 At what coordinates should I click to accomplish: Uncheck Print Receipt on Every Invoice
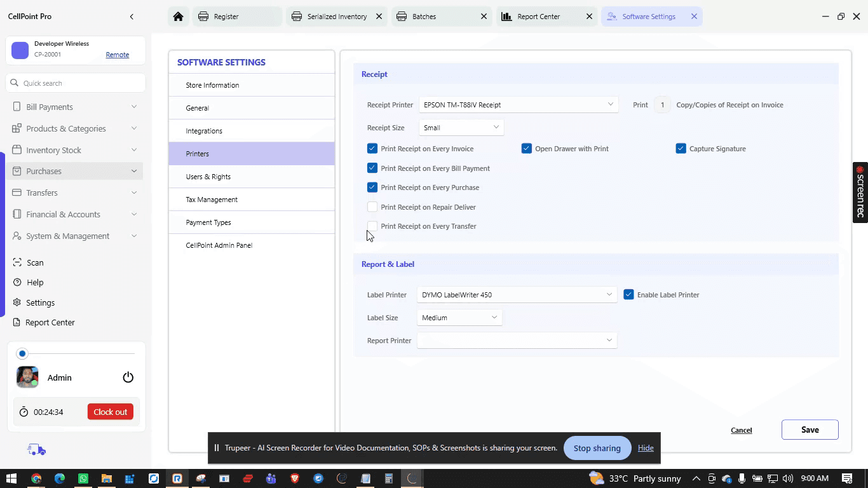click(x=372, y=149)
